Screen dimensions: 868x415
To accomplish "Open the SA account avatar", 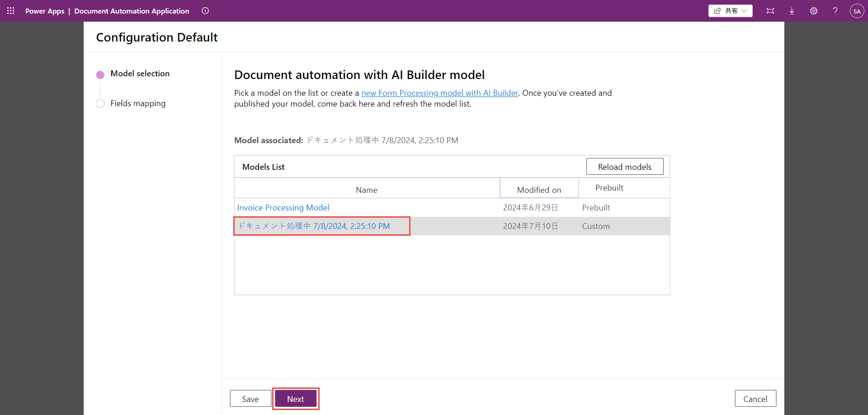I will pos(857,11).
